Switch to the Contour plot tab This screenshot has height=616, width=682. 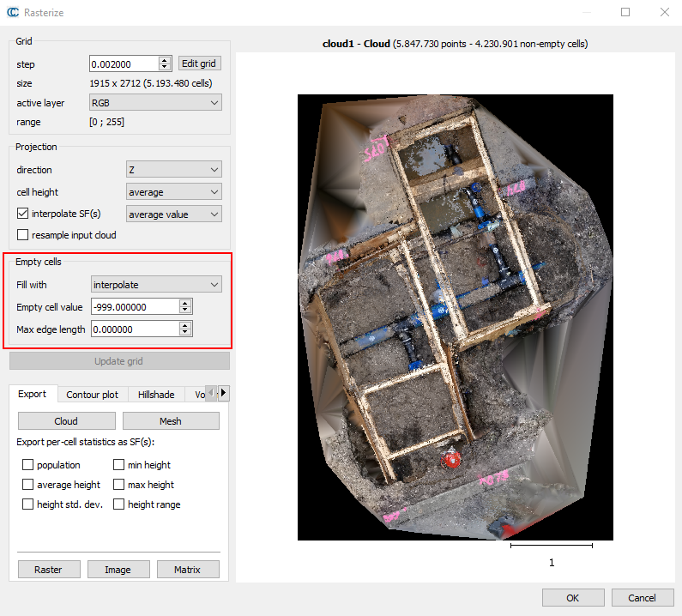[x=93, y=395]
